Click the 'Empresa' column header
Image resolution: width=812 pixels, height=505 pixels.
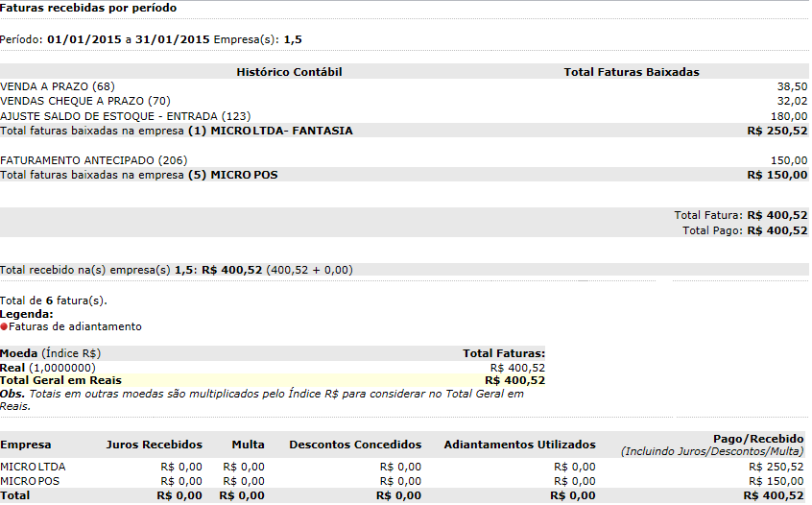[x=25, y=445]
